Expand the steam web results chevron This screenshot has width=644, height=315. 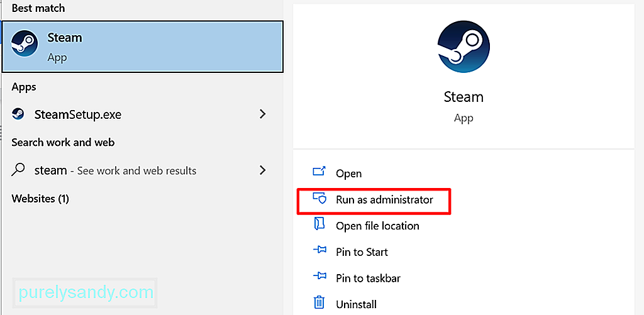click(263, 170)
